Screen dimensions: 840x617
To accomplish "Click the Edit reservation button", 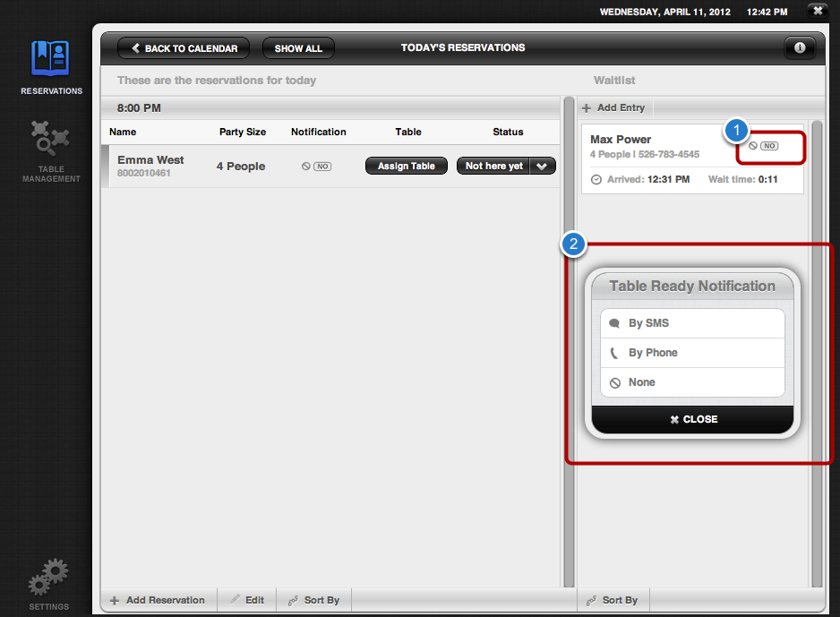I will click(247, 600).
